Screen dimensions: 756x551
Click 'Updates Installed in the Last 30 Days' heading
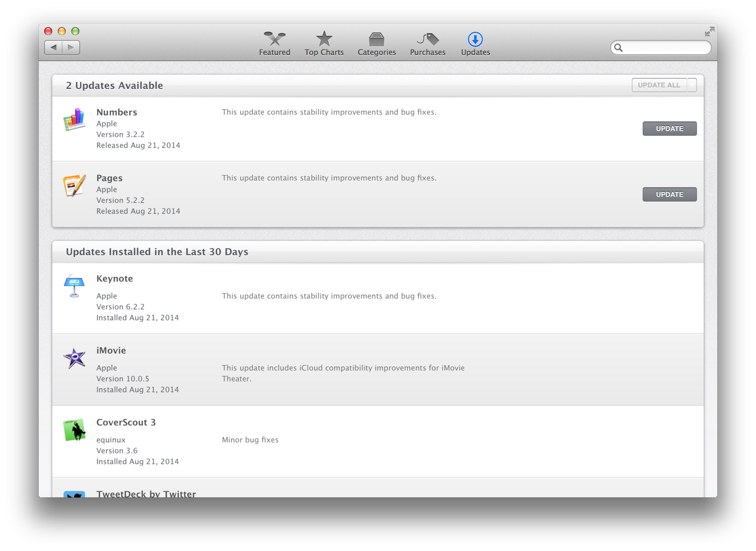click(157, 252)
